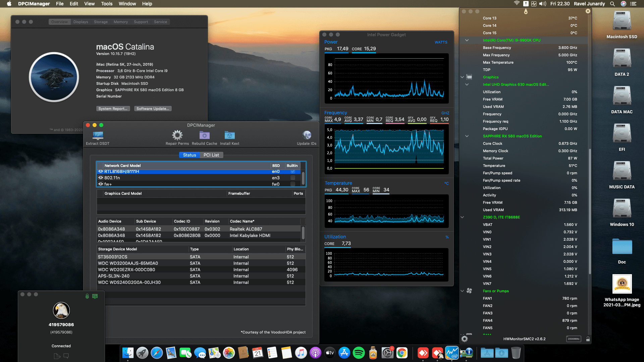Open Google Chrome from the Dock

pyautogui.click(x=402, y=353)
